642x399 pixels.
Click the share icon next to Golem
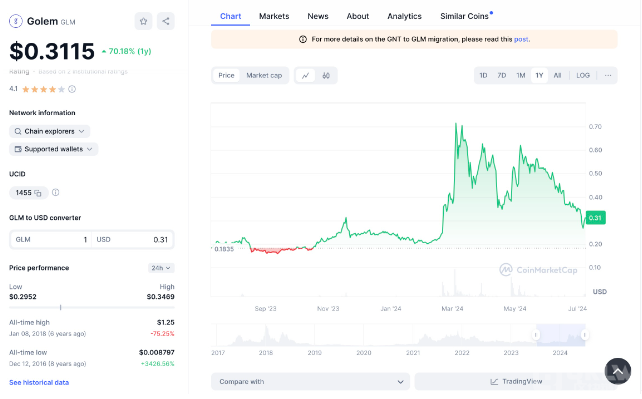(x=166, y=21)
